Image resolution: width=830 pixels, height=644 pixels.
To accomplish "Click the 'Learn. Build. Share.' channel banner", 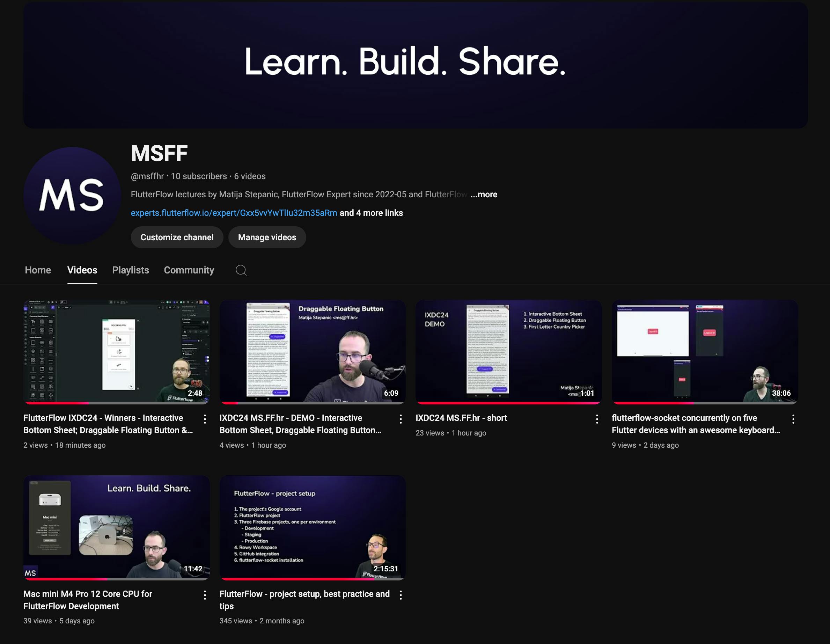I will click(416, 65).
